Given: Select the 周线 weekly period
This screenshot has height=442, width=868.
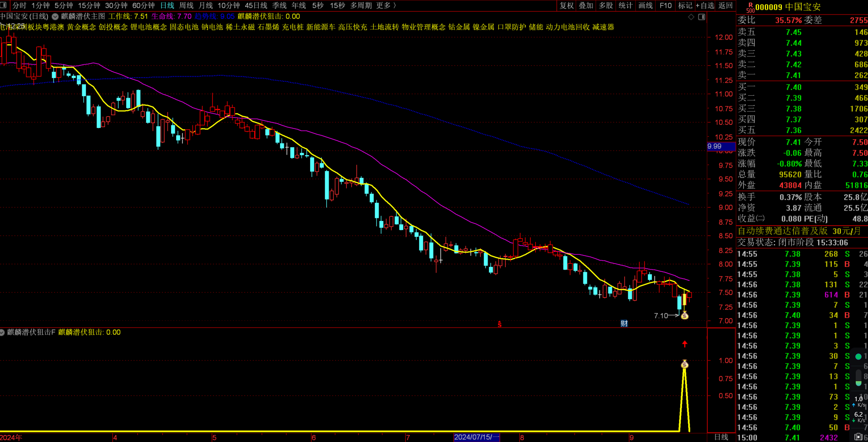Looking at the screenshot, I should [x=186, y=5].
